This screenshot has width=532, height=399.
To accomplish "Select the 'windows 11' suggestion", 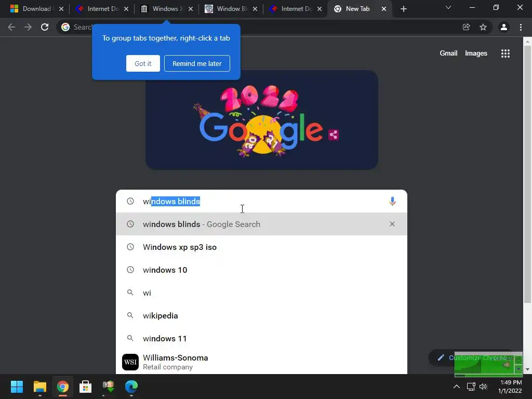I will (x=261, y=338).
